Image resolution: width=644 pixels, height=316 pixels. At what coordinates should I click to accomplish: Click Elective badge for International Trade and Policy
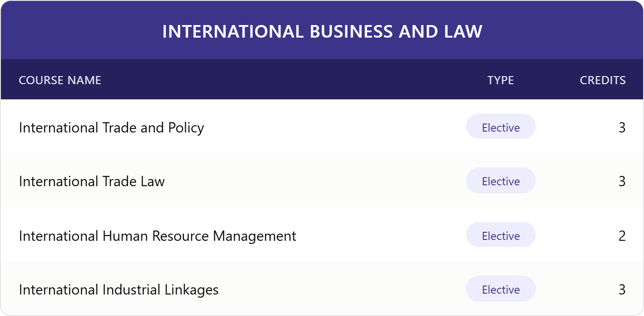501,127
